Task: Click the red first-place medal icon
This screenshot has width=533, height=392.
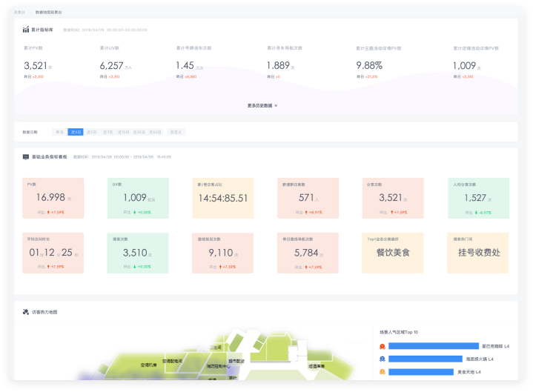Action: coord(382,347)
